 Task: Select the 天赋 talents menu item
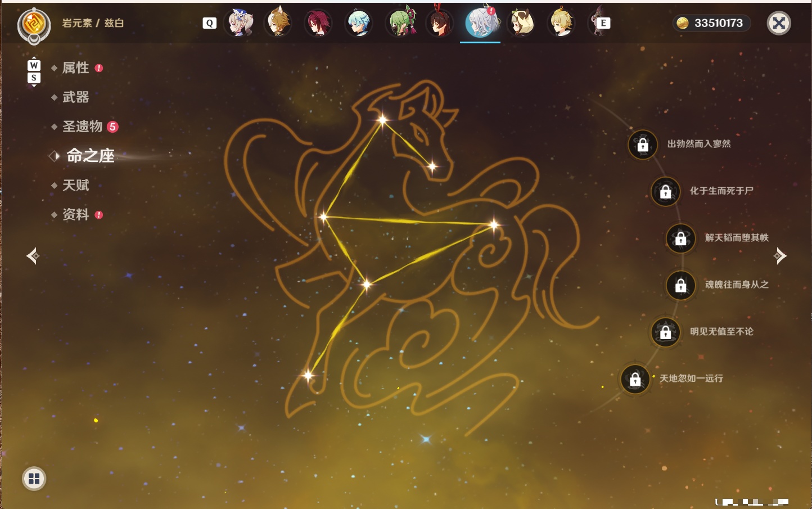(75, 185)
